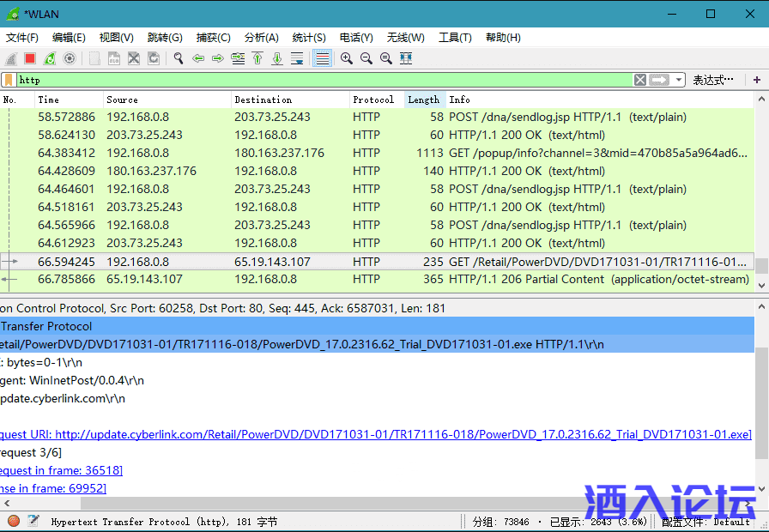Viewport: 769px width, 532px height.
Task: Restart the current capture
Action: pyautogui.click(x=50, y=58)
